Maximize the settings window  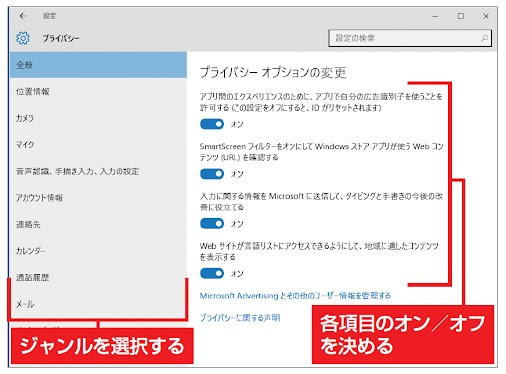[x=461, y=16]
